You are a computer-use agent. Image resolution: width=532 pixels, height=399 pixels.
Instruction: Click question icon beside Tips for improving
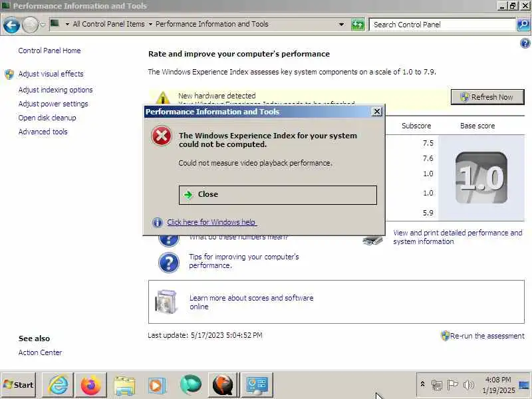point(169,262)
